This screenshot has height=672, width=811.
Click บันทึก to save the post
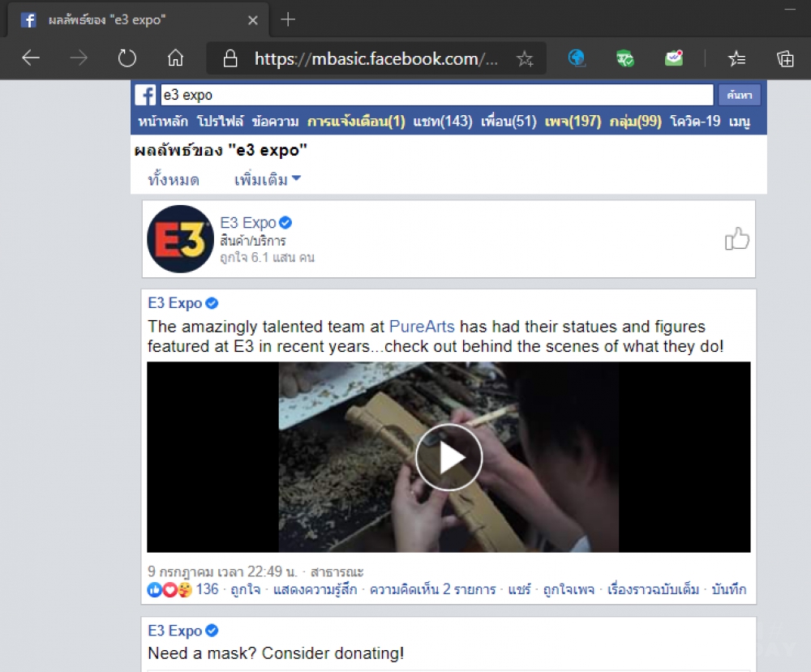(x=729, y=589)
